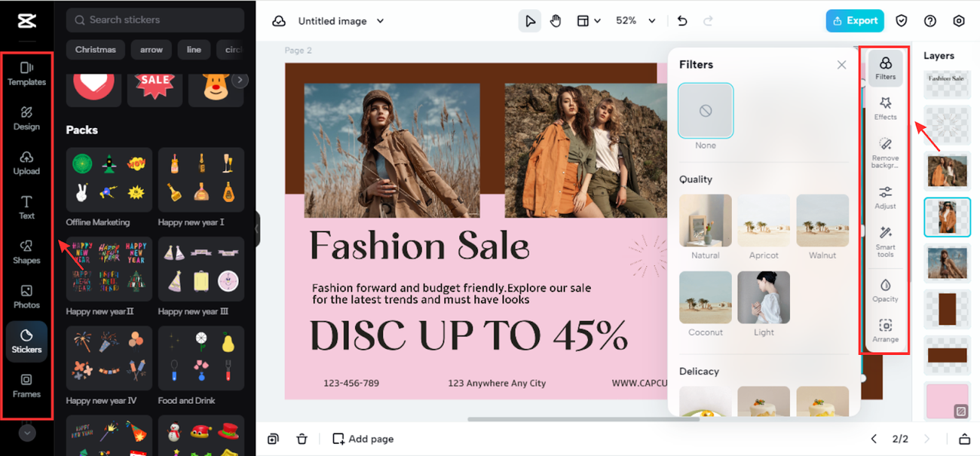980x456 pixels.
Task: Toggle the layers panel icon
Action: click(x=965, y=439)
